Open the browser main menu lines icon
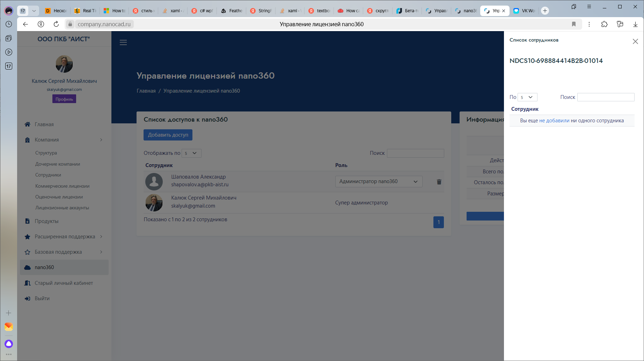 (x=589, y=7)
